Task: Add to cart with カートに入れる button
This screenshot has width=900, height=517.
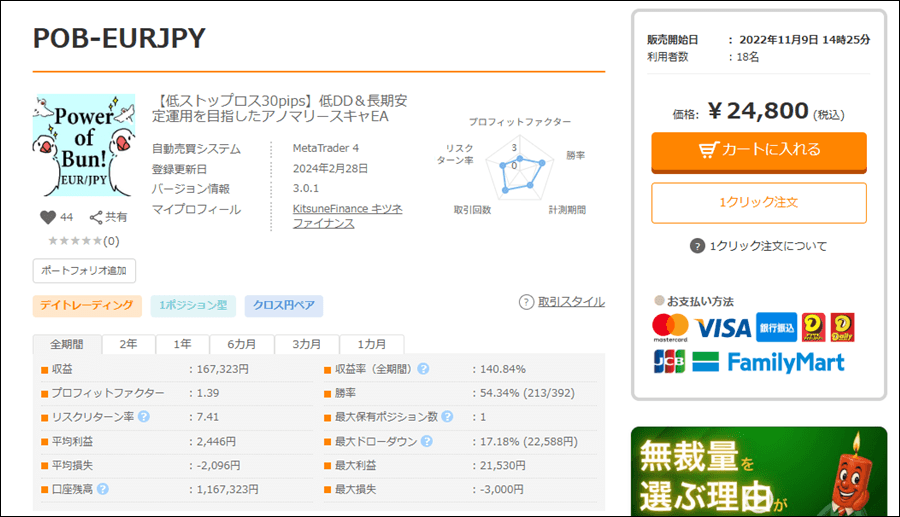Action: point(759,150)
